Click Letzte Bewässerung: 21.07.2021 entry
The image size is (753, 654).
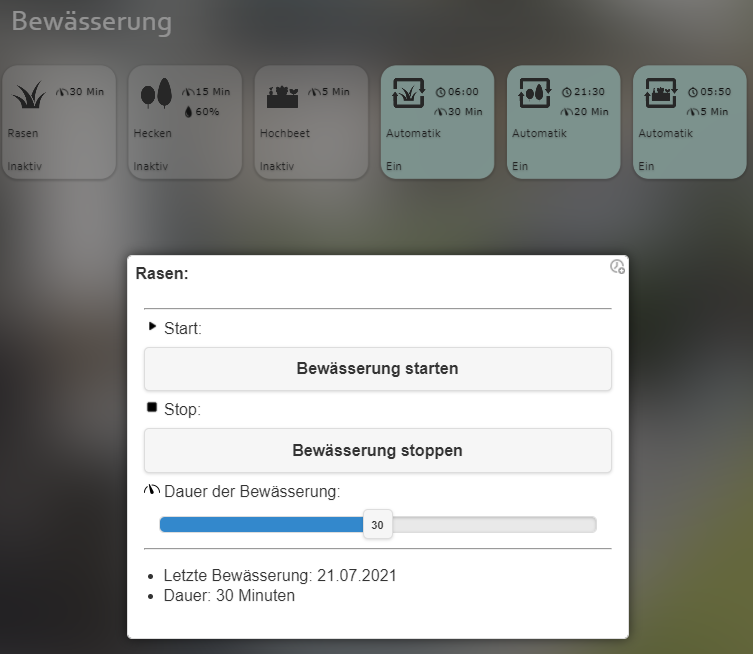(x=280, y=575)
